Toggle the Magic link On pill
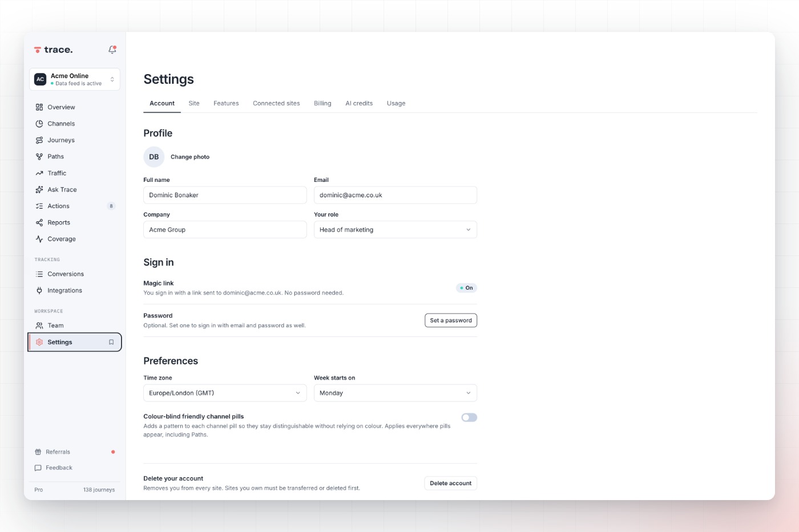The width and height of the screenshot is (799, 532). pyautogui.click(x=466, y=288)
